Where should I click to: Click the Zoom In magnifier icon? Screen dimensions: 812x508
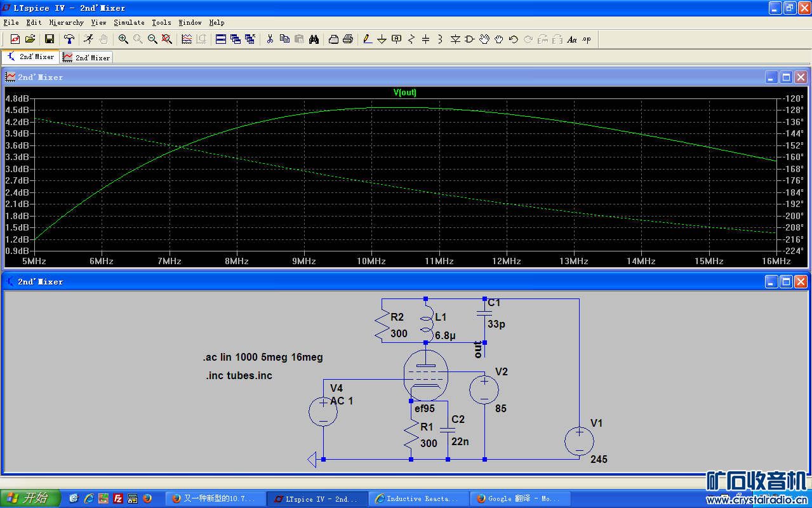123,39
